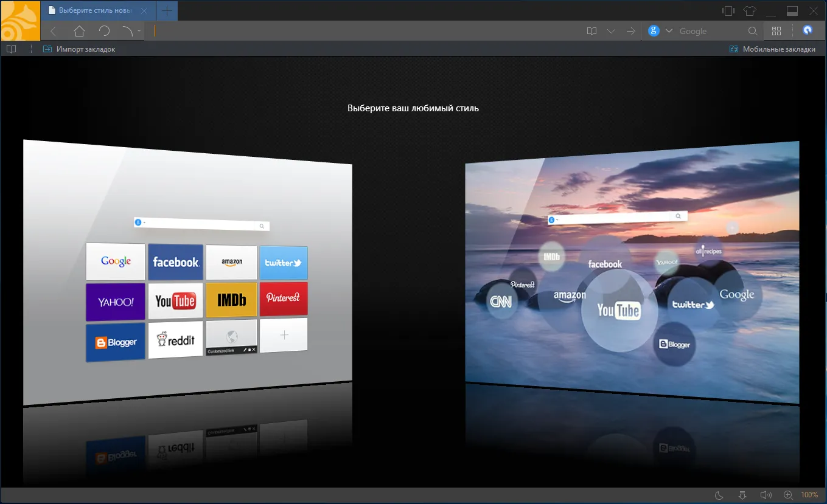Image resolution: width=827 pixels, height=504 pixels.
Task: Open the address history dropdown chevron
Action: pos(612,31)
